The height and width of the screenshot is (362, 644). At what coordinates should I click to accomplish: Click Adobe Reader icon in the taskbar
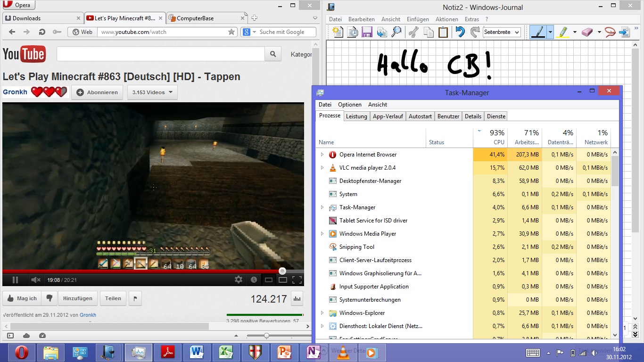pos(169,352)
